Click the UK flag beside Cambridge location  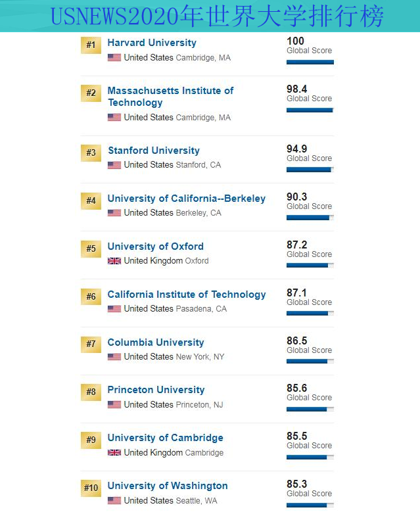coord(114,453)
